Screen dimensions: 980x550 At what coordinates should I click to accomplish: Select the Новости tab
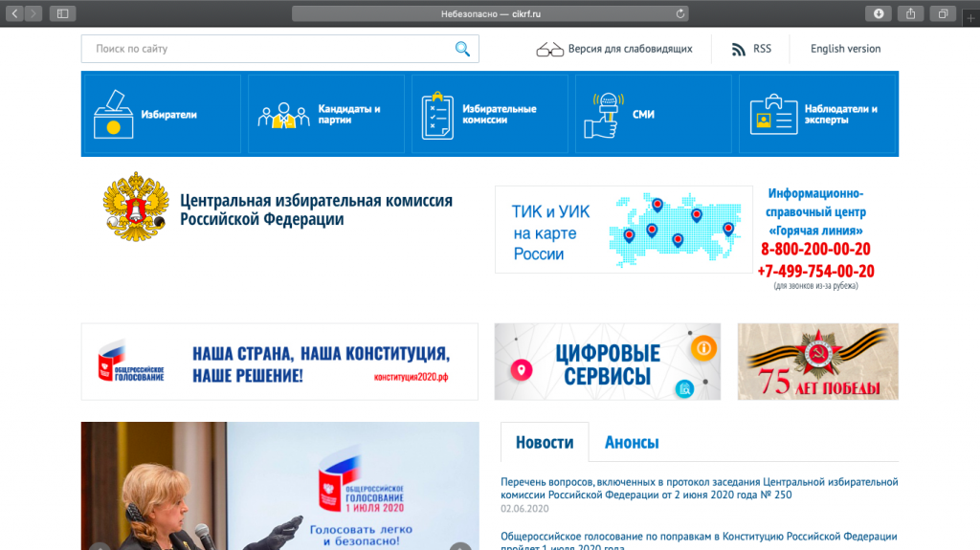pos(545,443)
